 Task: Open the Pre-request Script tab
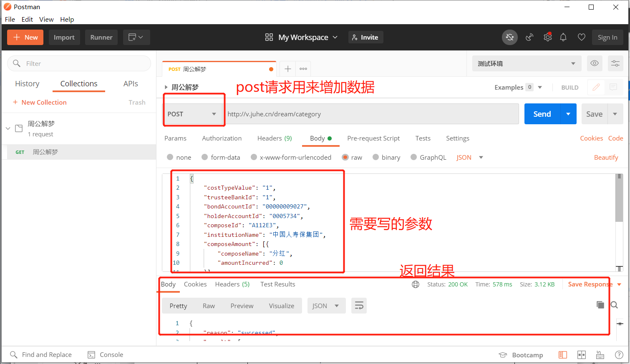pos(373,138)
